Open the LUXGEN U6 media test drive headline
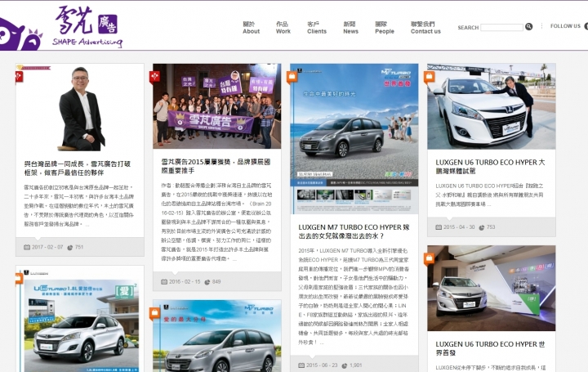This screenshot has height=372, width=588. pyautogui.click(x=490, y=166)
